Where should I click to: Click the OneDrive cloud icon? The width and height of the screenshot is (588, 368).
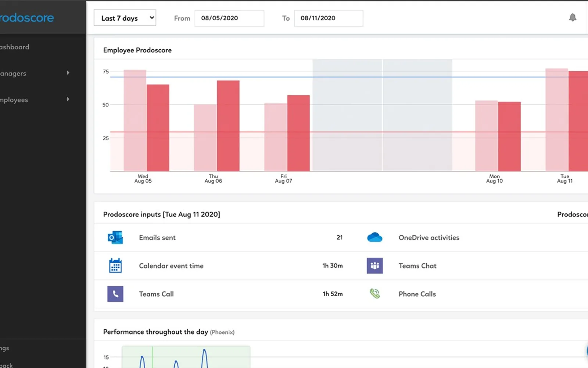(375, 237)
